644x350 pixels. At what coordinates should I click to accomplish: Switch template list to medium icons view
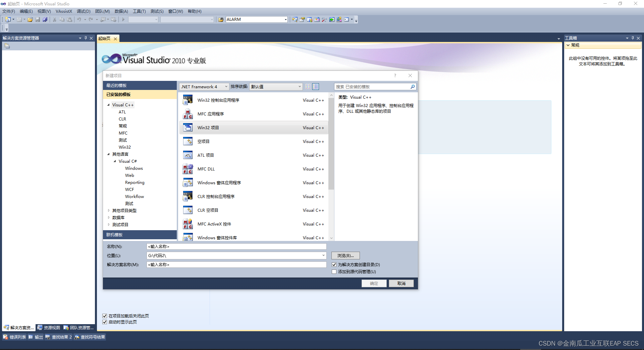tap(316, 87)
